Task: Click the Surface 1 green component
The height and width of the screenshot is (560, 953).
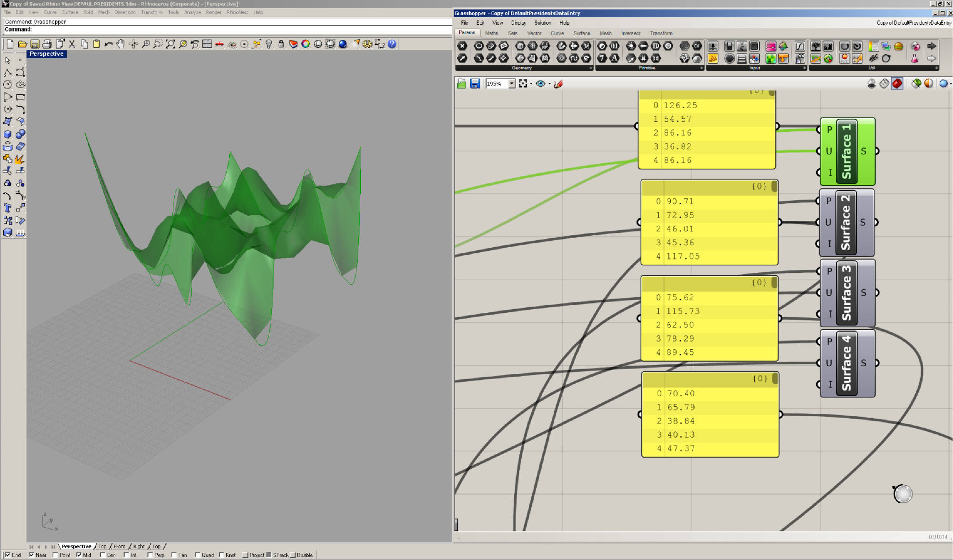Action: pyautogui.click(x=847, y=151)
